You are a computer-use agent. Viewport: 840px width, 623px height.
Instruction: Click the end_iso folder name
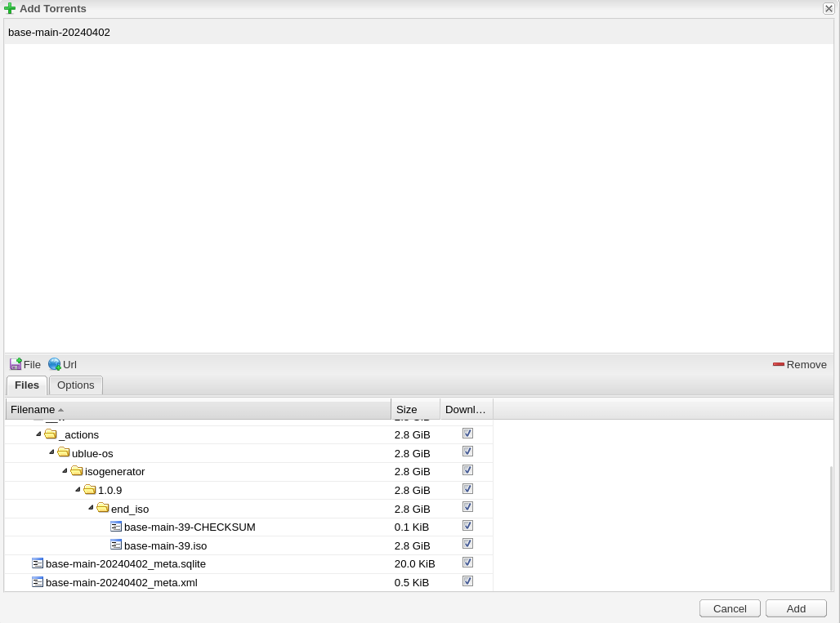point(130,509)
